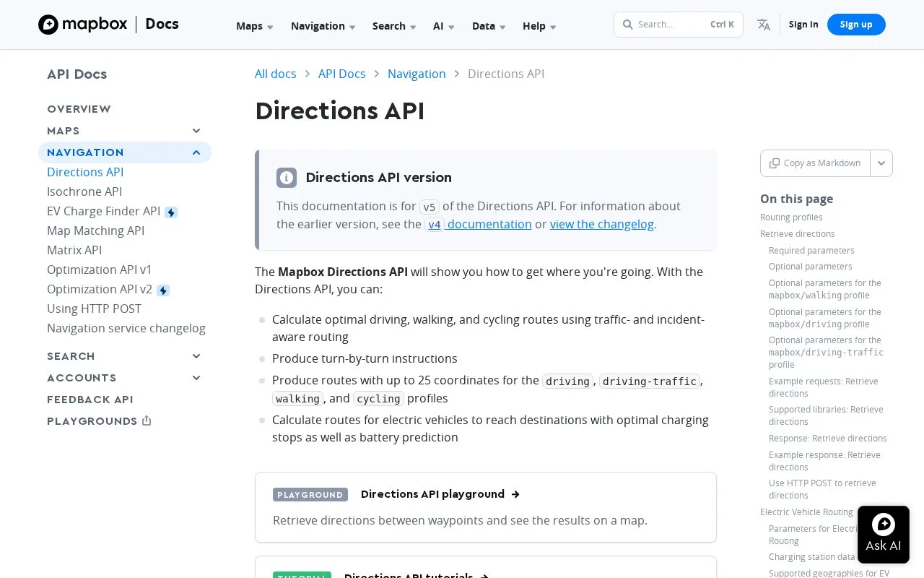
Task: Open Directions API in the sidebar
Action: (85, 172)
